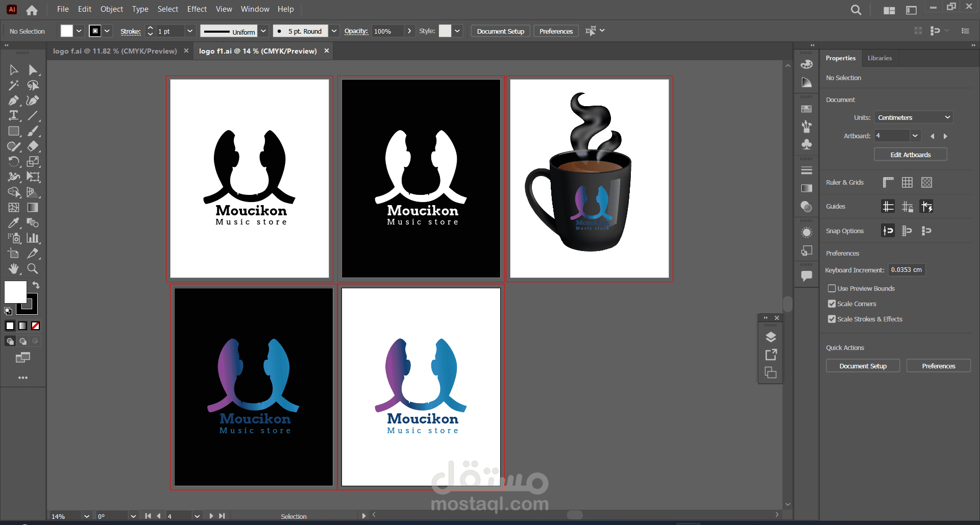Select the Rectangle tool

14,131
